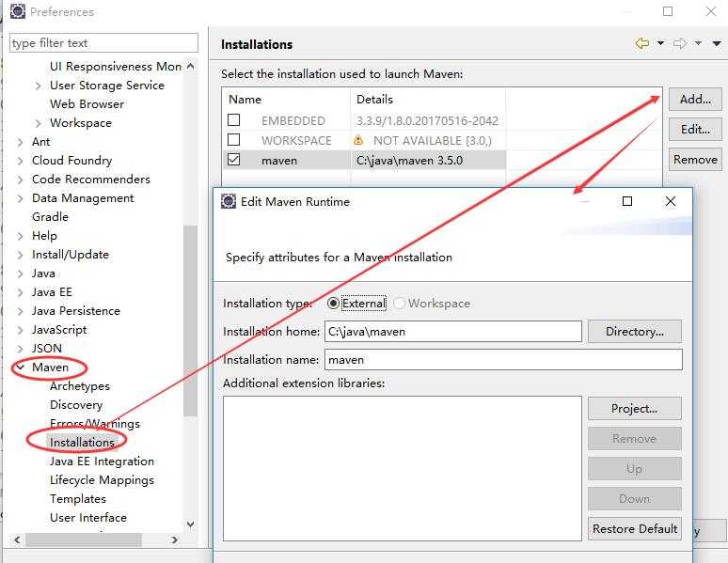Viewport: 728px width, 563px height.
Task: Select Discovery under Maven
Action: click(x=76, y=405)
